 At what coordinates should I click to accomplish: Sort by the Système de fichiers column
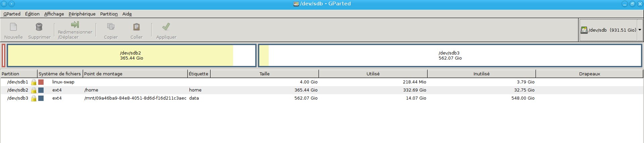tap(60, 74)
